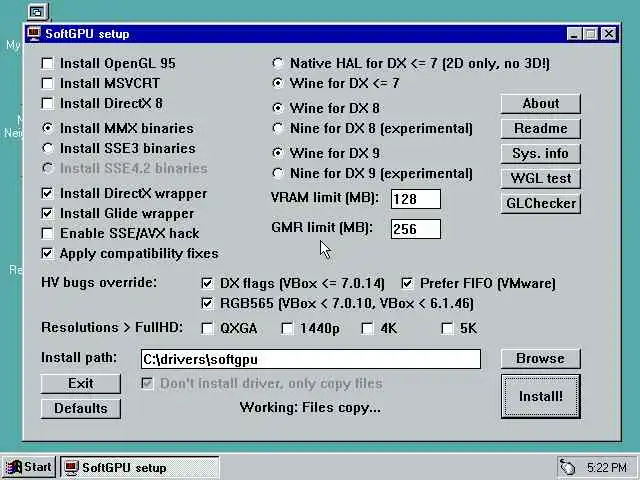
Task: Click the GMR limit input field
Action: point(416,229)
